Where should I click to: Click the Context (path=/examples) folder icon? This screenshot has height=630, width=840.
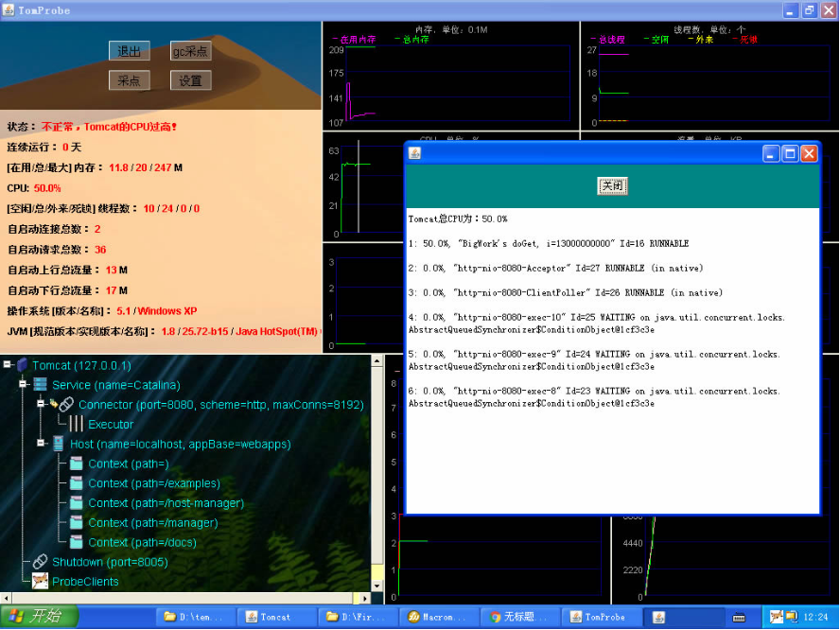coord(77,483)
